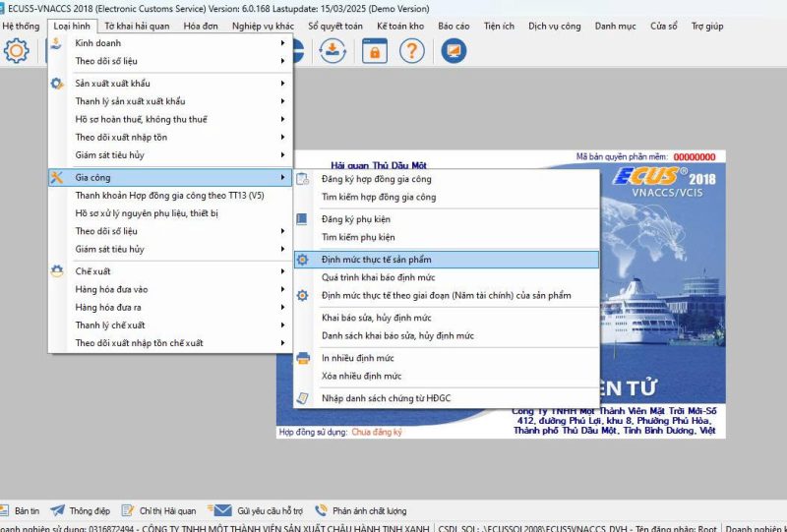Open the Tiện ích menu
The width and height of the screenshot is (787, 532).
pyautogui.click(x=499, y=27)
